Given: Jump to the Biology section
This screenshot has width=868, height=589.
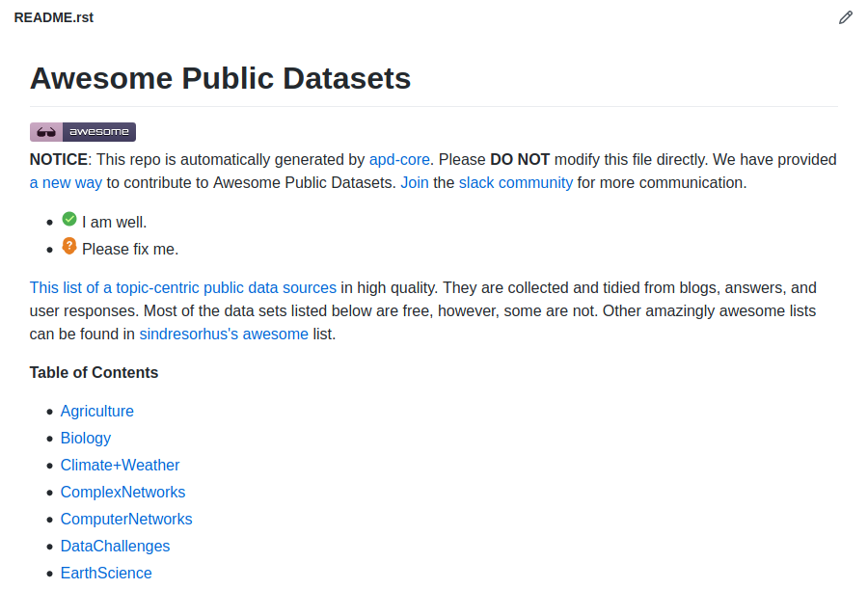Looking at the screenshot, I should point(86,439).
